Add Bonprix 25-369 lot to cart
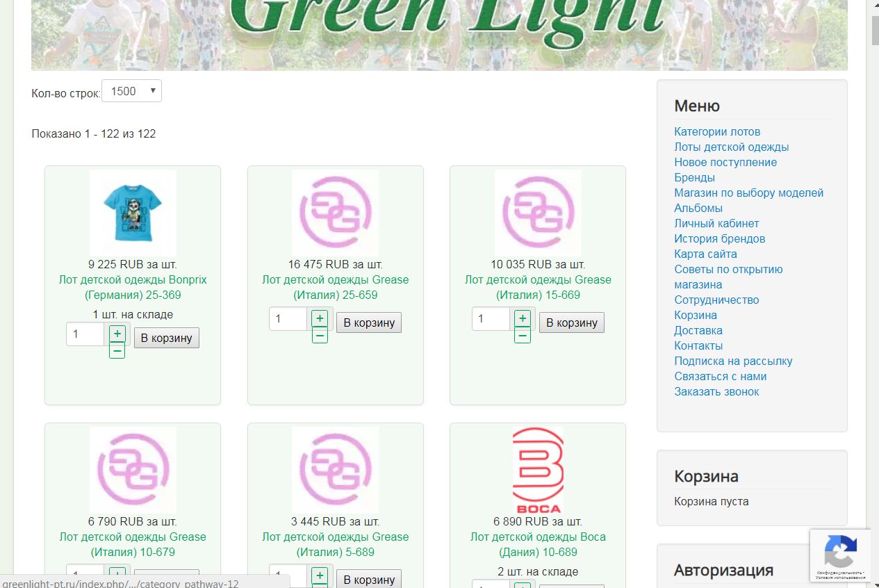Screen dimensions: 879x588 point(167,338)
